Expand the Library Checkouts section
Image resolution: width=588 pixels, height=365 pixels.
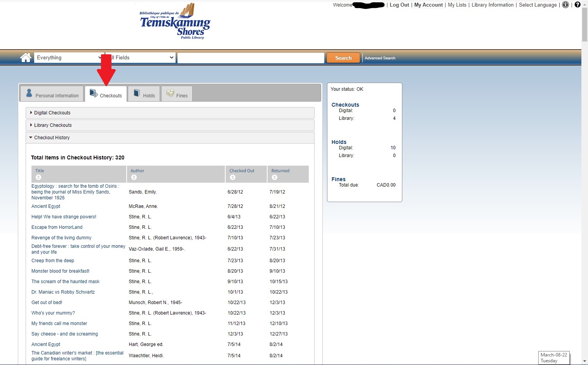(170, 125)
